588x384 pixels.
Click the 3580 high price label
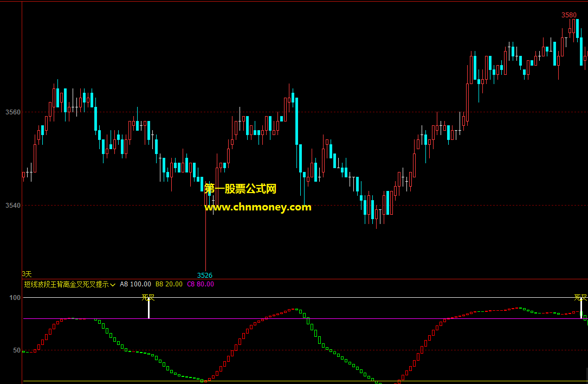(x=568, y=15)
